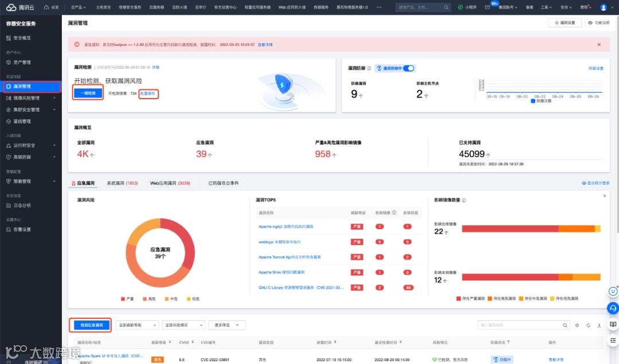Click the table refresh icon
Screen dimensions: 619x364
coord(588,326)
